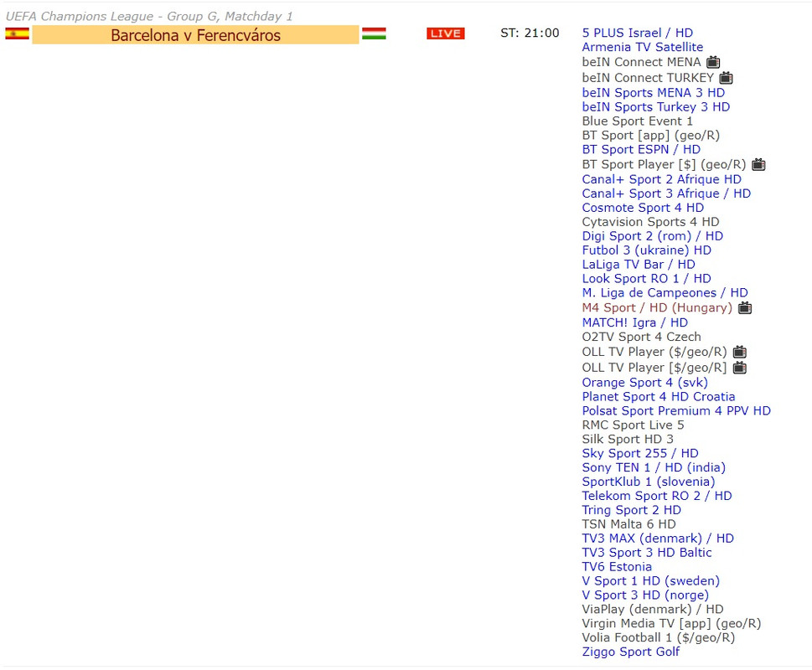812x670 pixels.
Task: Click TV icon beside BT Sport Player
Action: [758, 164]
